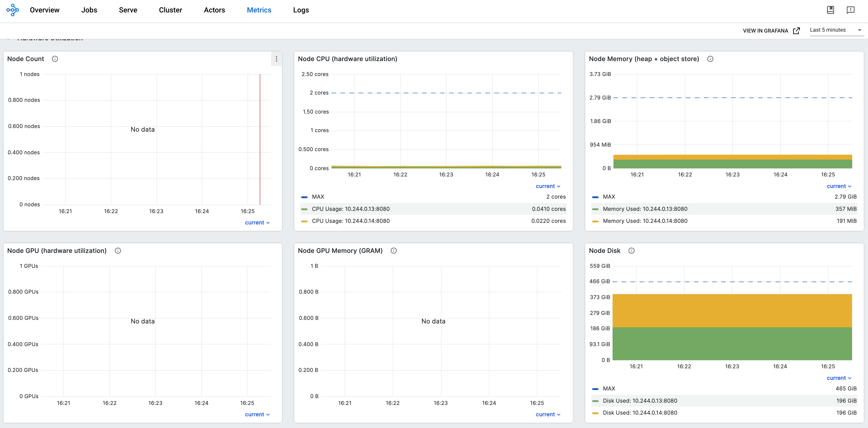Click the Ray logo in the top navigation
This screenshot has height=428, width=868.
coord(12,10)
